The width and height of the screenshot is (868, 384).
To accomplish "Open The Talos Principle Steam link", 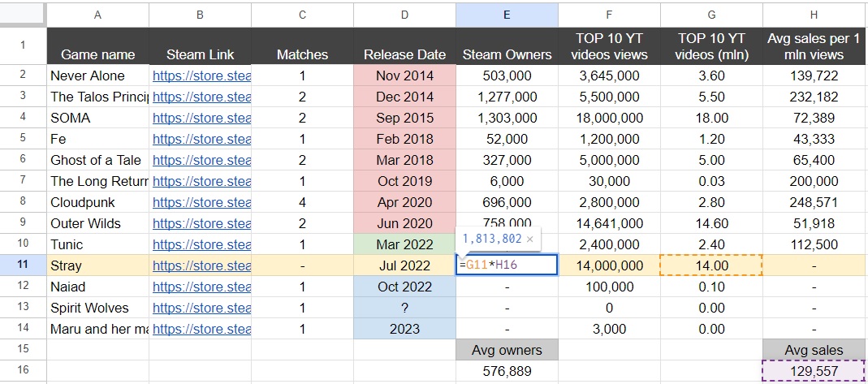I will pos(201,97).
